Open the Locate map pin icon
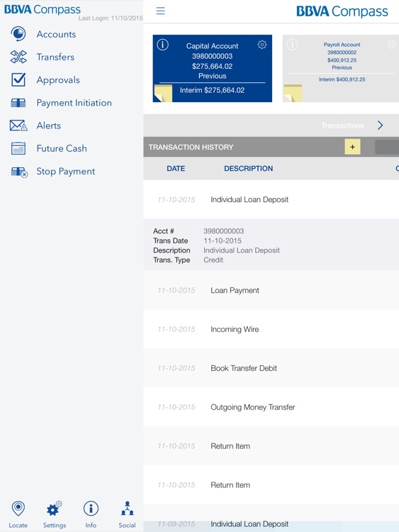 pyautogui.click(x=18, y=509)
